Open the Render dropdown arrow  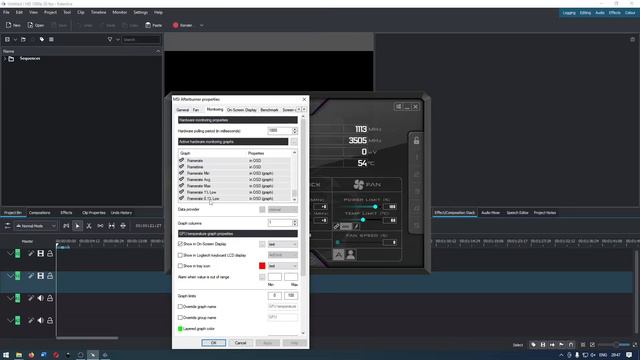click(x=201, y=25)
